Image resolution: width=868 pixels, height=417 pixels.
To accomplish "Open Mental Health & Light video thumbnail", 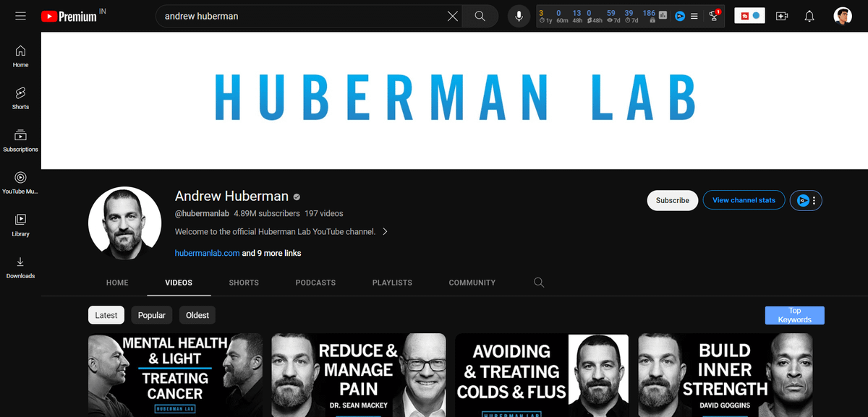I will [176, 375].
